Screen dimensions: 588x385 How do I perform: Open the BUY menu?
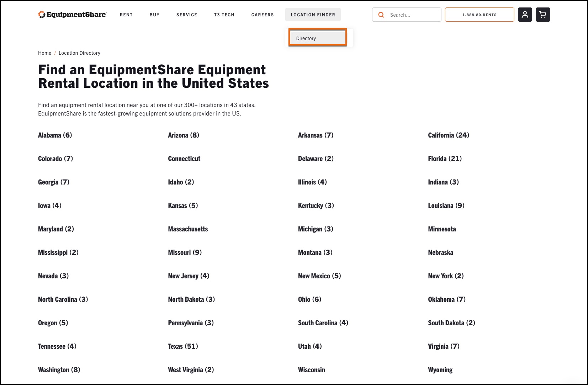point(154,15)
